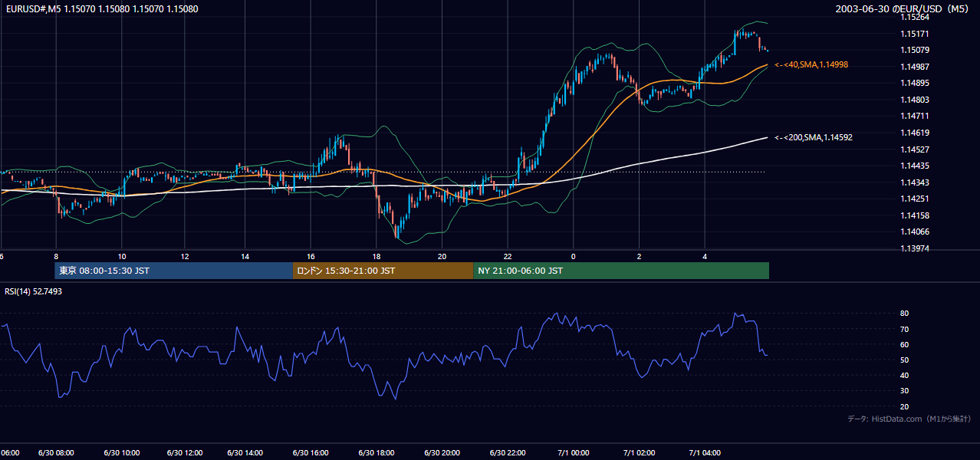The image size is (980, 460).
Task: Click the 6/30 20:00 date label
Action: point(442,453)
